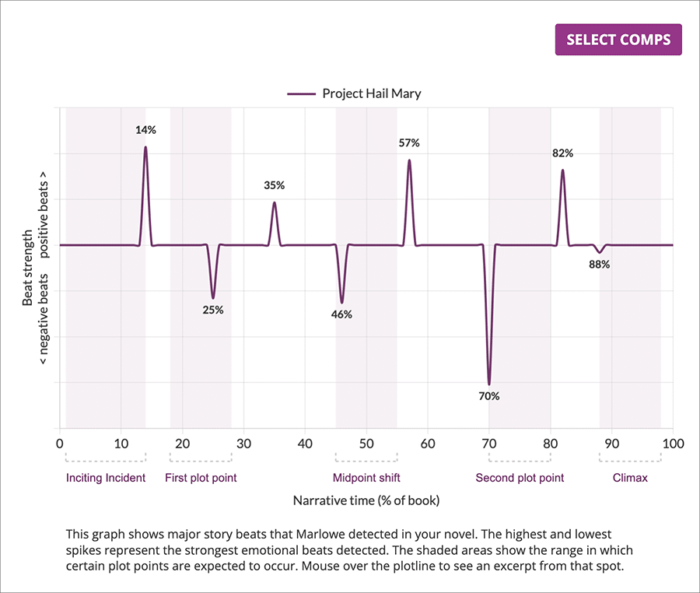Click the Midpoint shift label

[366, 477]
